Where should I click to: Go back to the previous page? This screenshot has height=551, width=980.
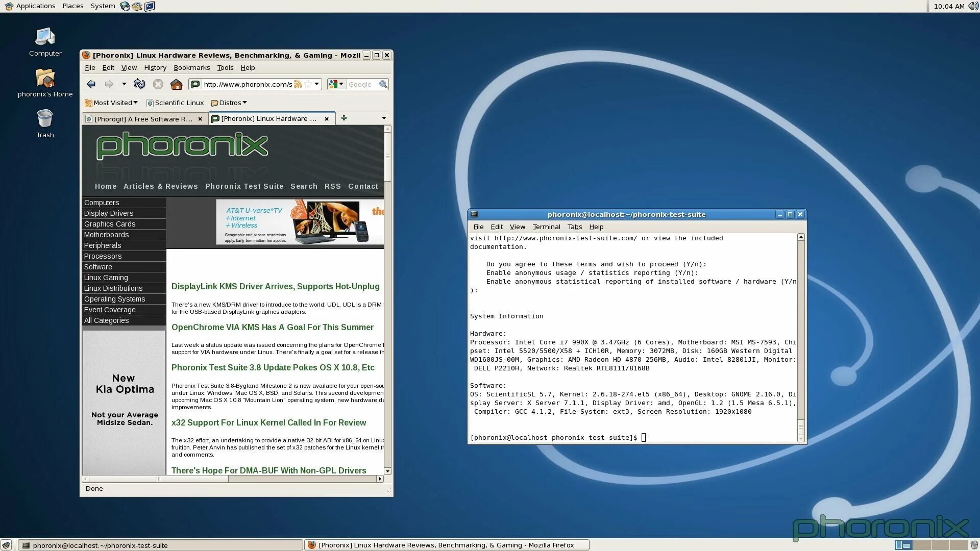point(91,84)
